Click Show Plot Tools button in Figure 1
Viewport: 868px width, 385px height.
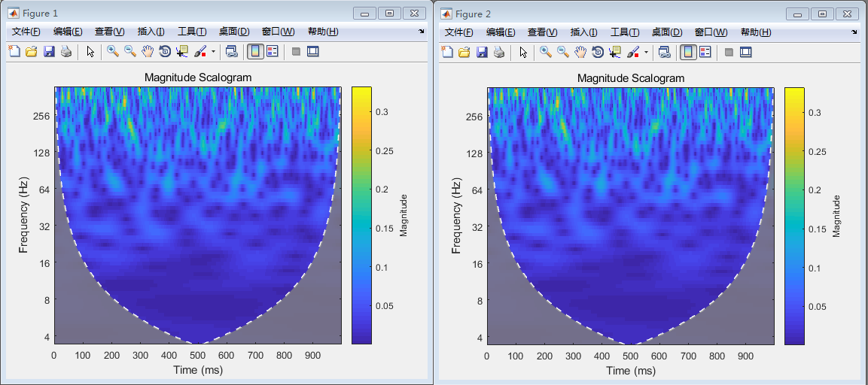click(x=312, y=52)
